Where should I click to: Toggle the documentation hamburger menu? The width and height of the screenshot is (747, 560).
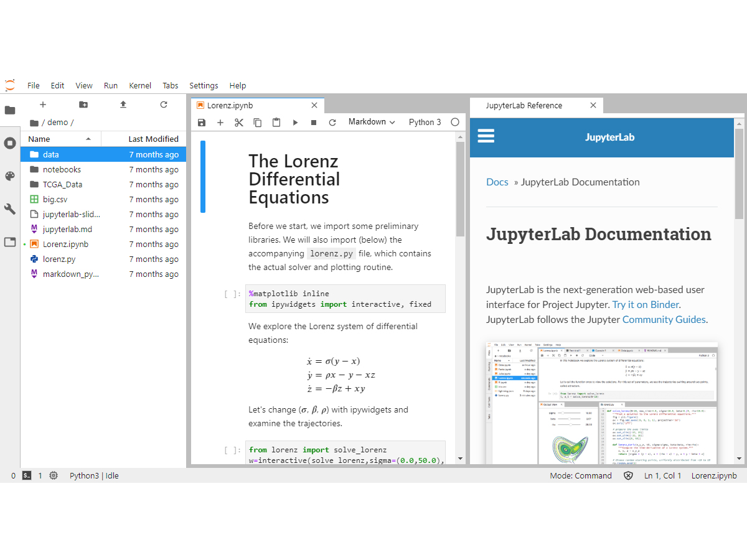pos(486,136)
